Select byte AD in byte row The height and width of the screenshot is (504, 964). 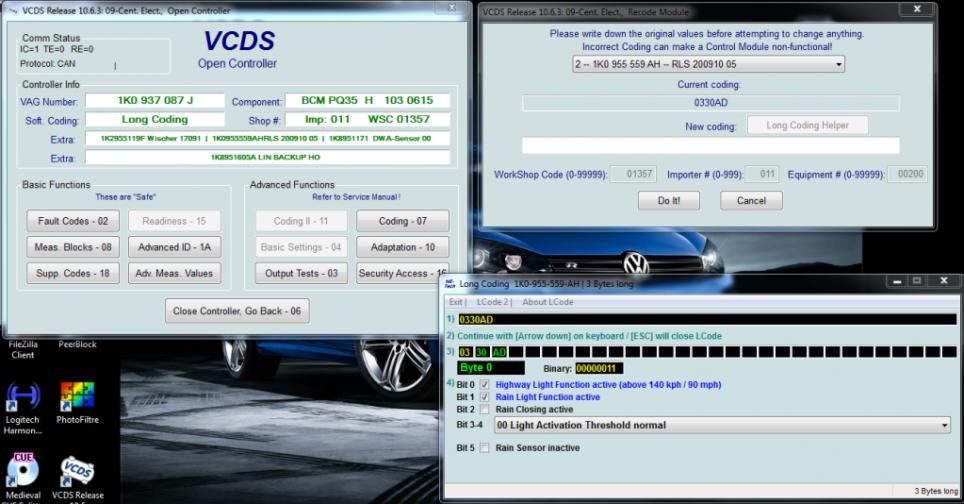click(499, 352)
